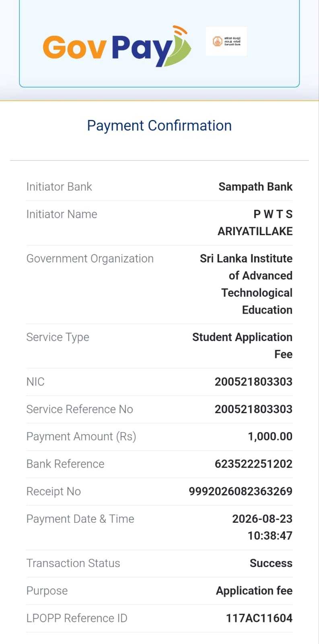Click the Government Organization label
Viewport: 319px width, 644px height.
90,259
